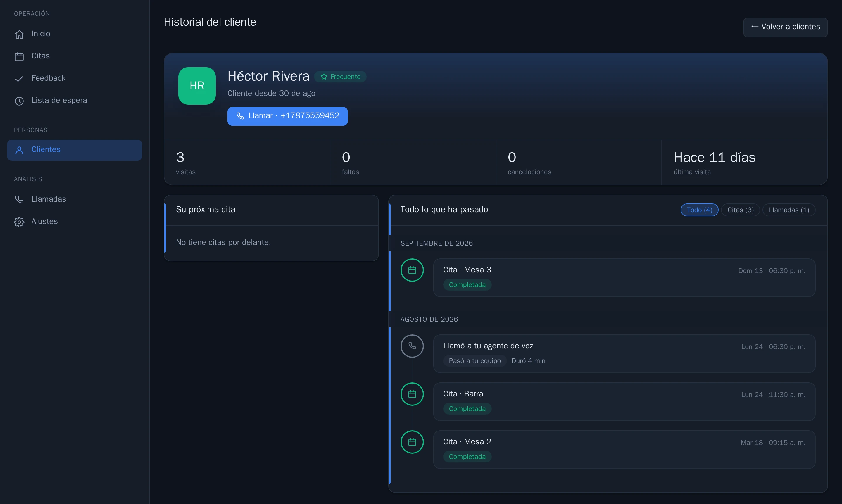
Task: Click the HR avatar tile
Action: (197, 86)
